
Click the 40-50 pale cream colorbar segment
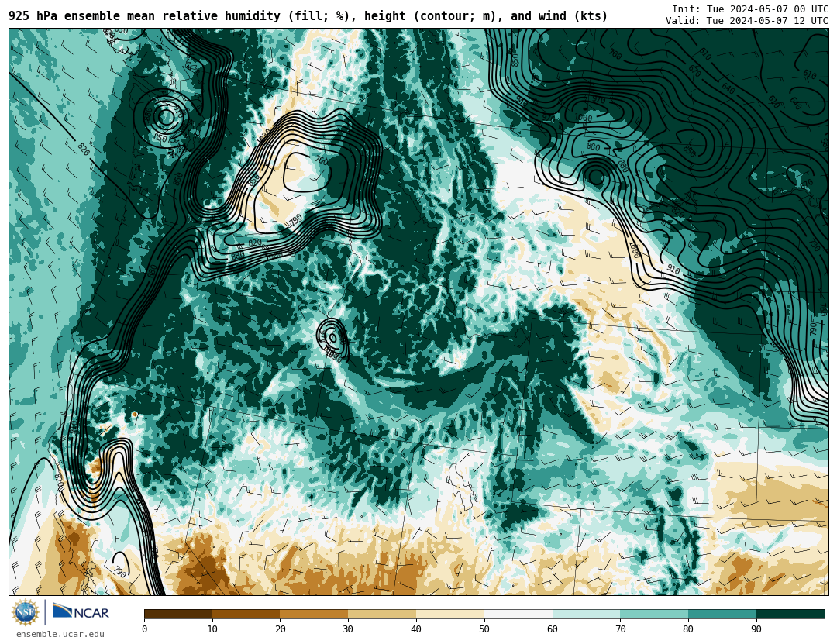click(450, 614)
